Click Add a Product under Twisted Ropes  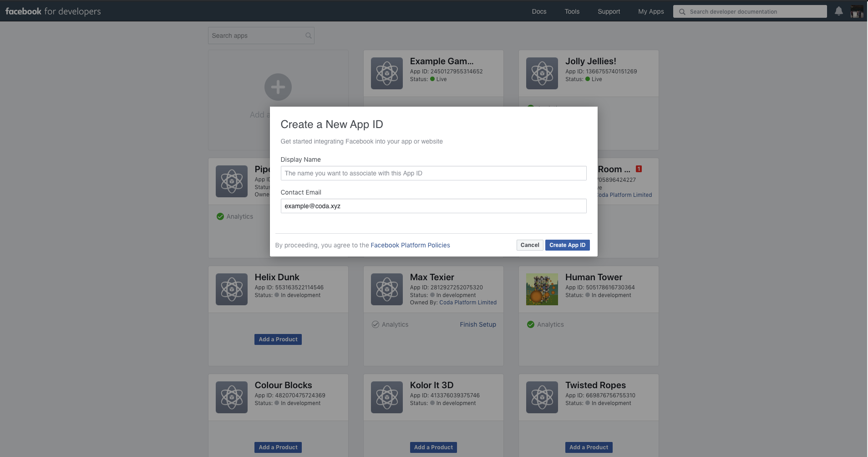click(589, 447)
